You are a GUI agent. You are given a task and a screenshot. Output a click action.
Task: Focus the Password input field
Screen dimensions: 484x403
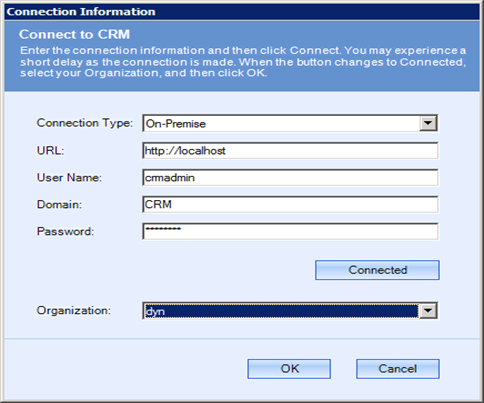click(290, 231)
